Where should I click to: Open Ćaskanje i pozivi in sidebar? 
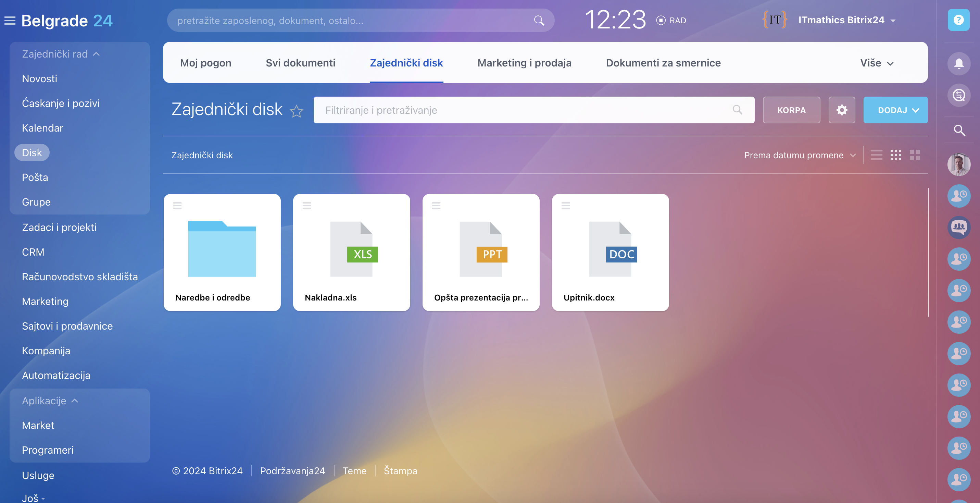[61, 103]
